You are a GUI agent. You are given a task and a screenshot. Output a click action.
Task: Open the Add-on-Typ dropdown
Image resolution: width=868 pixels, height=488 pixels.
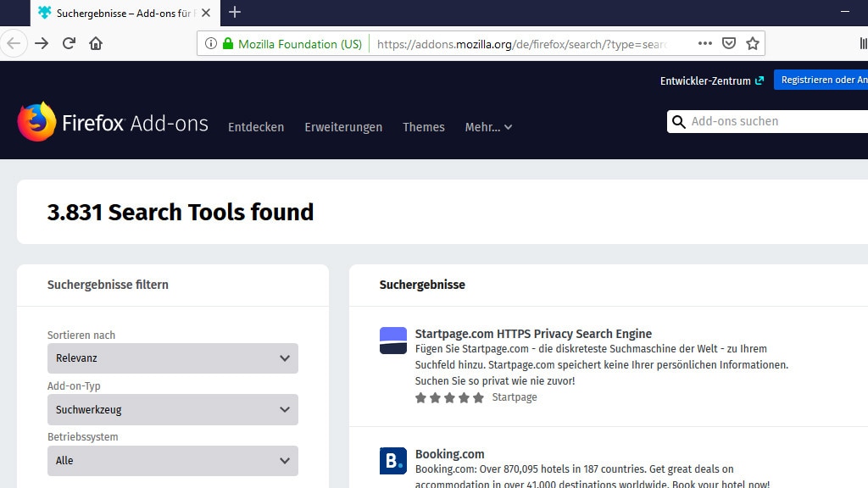[173, 409]
